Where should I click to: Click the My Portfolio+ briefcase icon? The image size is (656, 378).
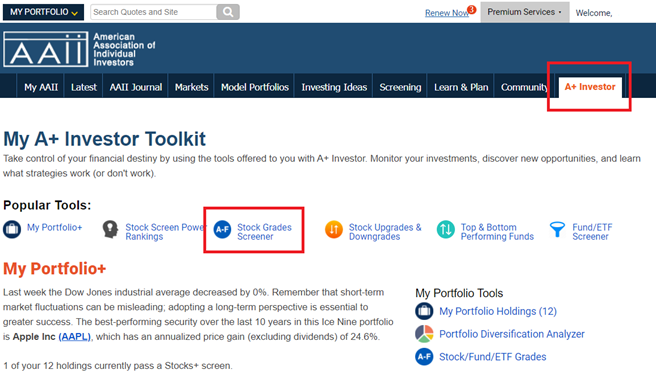click(12, 229)
